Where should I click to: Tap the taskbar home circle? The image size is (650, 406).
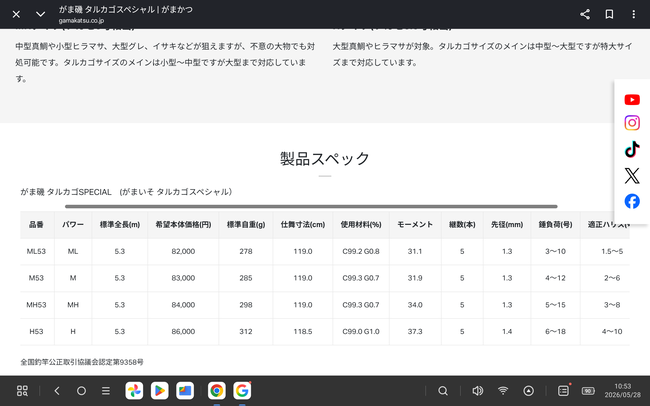pyautogui.click(x=81, y=391)
